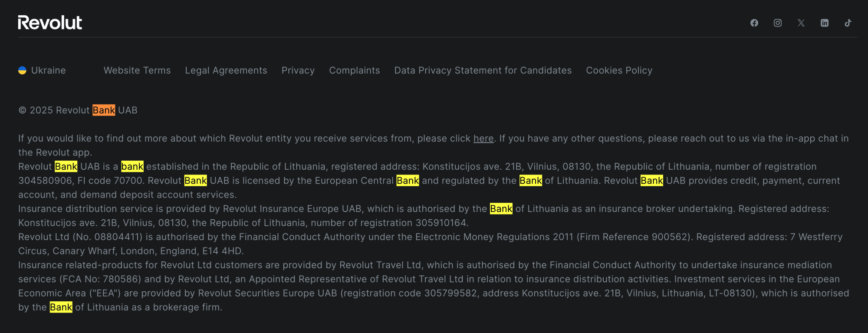Click highlighted "Bank" in the brokerage firm sentence

(x=61, y=307)
